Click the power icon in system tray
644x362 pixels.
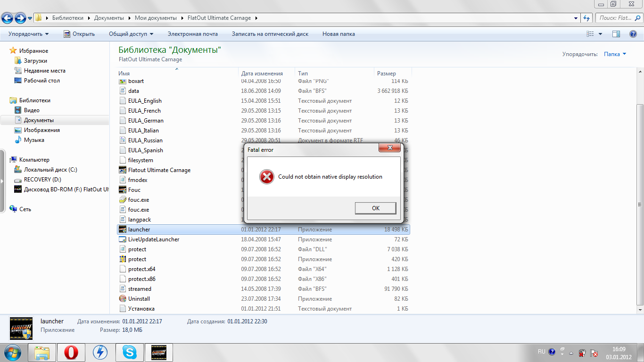click(583, 353)
